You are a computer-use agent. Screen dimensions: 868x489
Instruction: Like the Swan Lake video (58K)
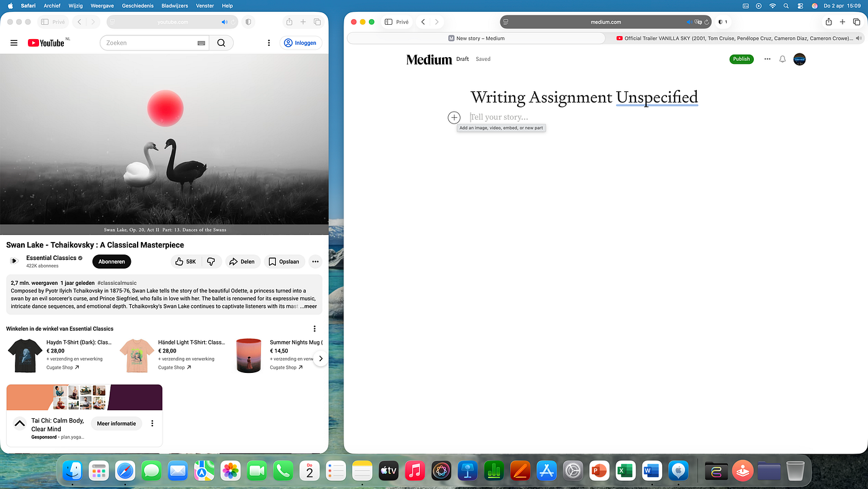[x=186, y=262]
